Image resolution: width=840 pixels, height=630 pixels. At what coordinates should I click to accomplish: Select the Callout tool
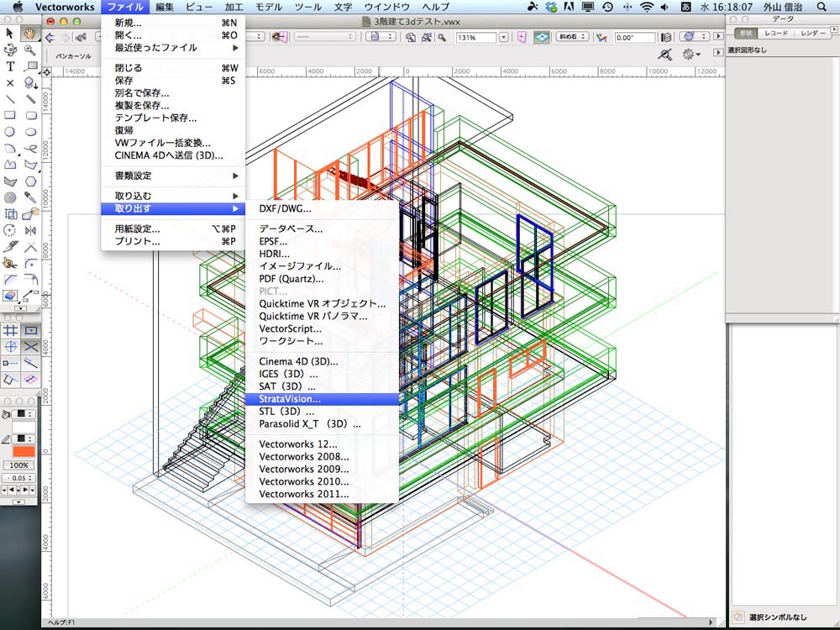pyautogui.click(x=30, y=66)
